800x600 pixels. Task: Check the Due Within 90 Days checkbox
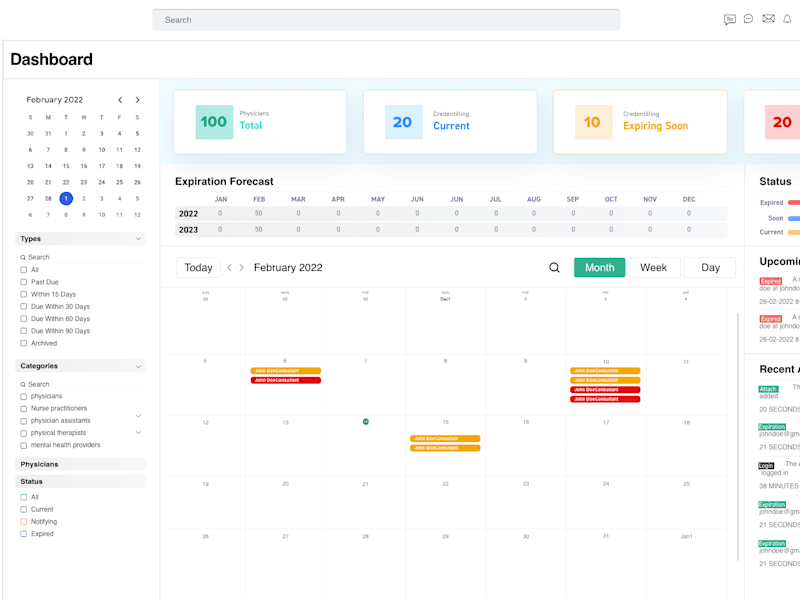(x=23, y=331)
